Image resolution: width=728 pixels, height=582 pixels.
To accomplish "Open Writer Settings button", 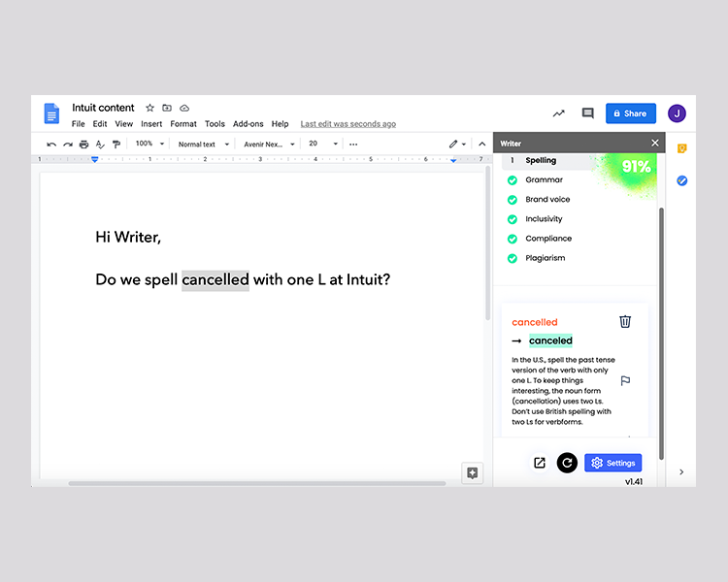I will pos(612,463).
